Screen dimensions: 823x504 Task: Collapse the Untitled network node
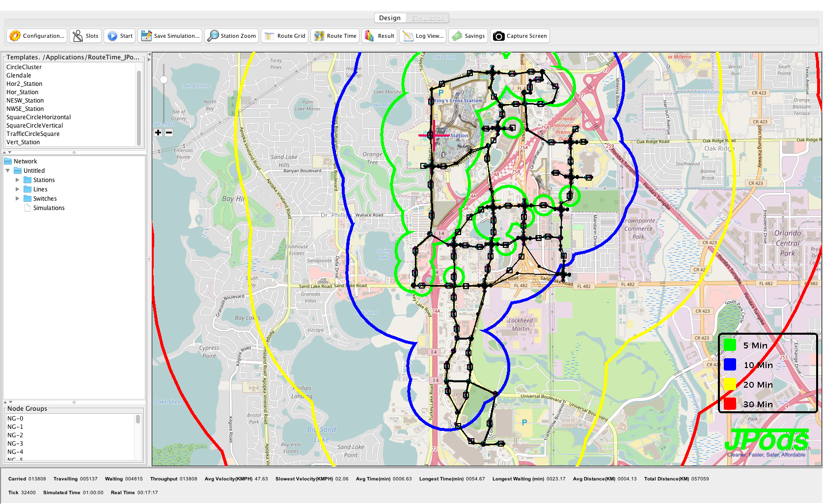(x=8, y=171)
